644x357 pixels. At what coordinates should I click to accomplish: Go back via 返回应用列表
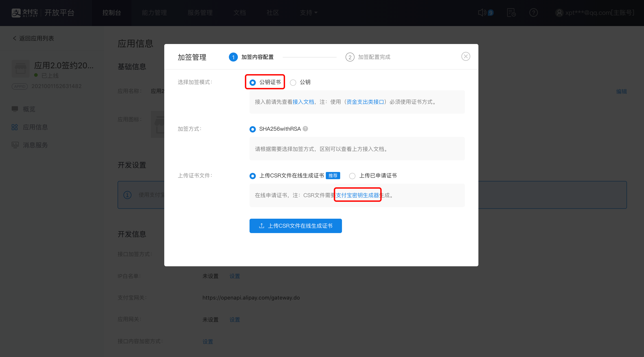pyautogui.click(x=33, y=38)
